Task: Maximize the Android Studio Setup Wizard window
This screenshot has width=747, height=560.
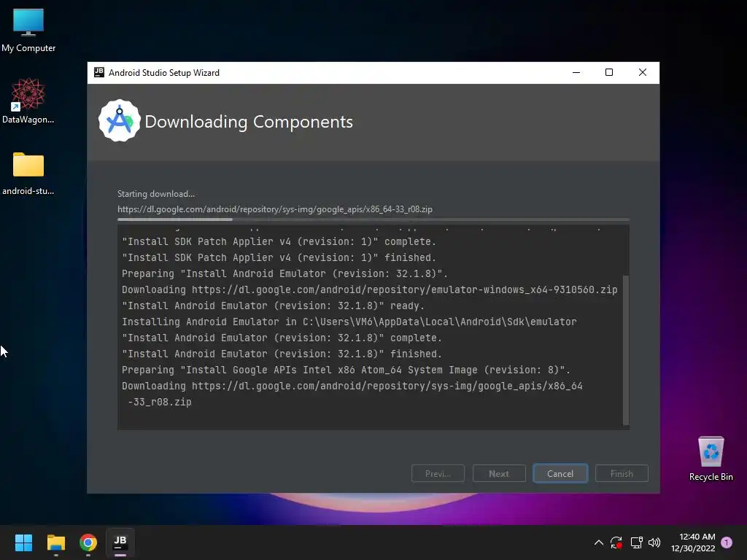Action: pyautogui.click(x=609, y=72)
